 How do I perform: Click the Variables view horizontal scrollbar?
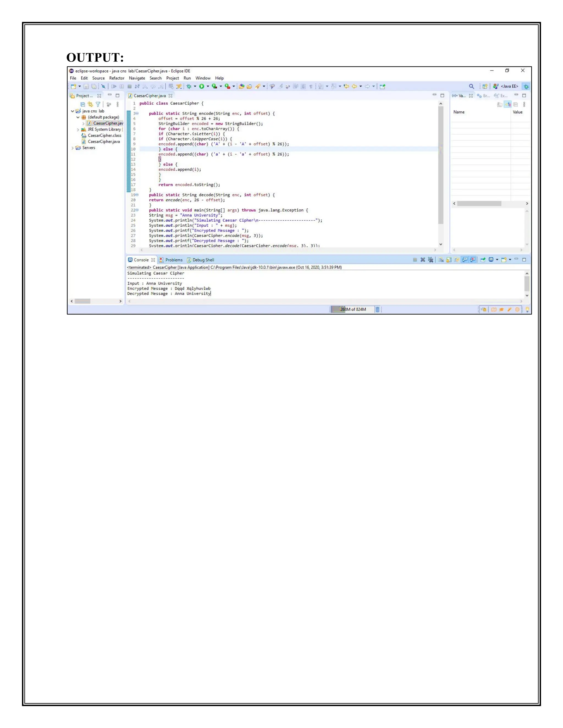pyautogui.click(x=479, y=203)
